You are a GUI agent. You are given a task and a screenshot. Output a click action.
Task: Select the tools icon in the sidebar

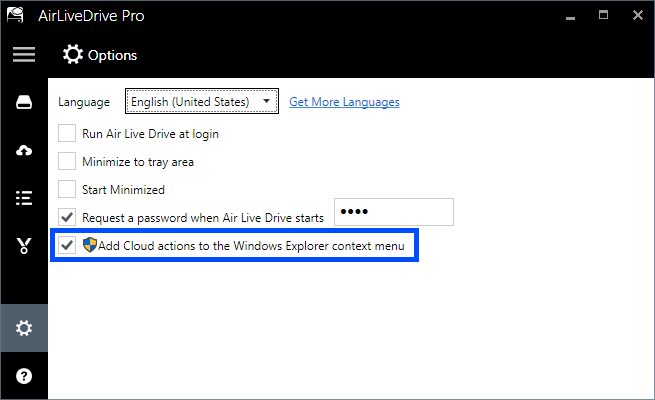[23, 246]
